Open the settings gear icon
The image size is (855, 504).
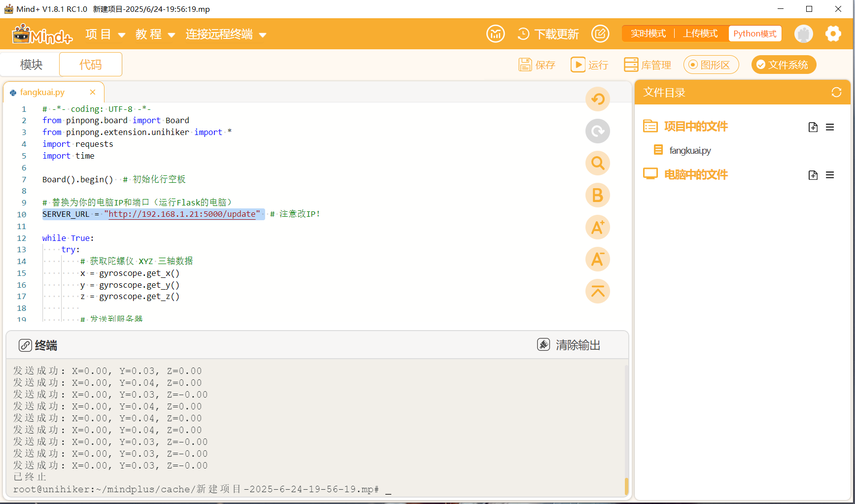[833, 34]
